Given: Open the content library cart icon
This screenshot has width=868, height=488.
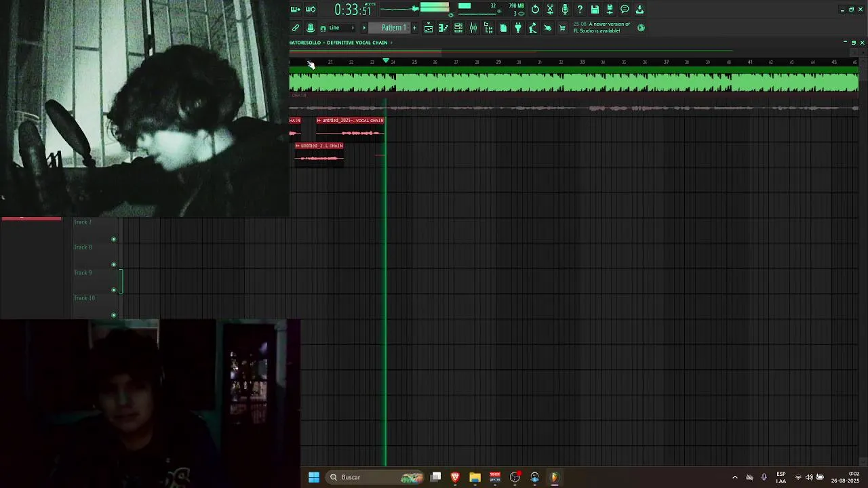Looking at the screenshot, I should 562,28.
